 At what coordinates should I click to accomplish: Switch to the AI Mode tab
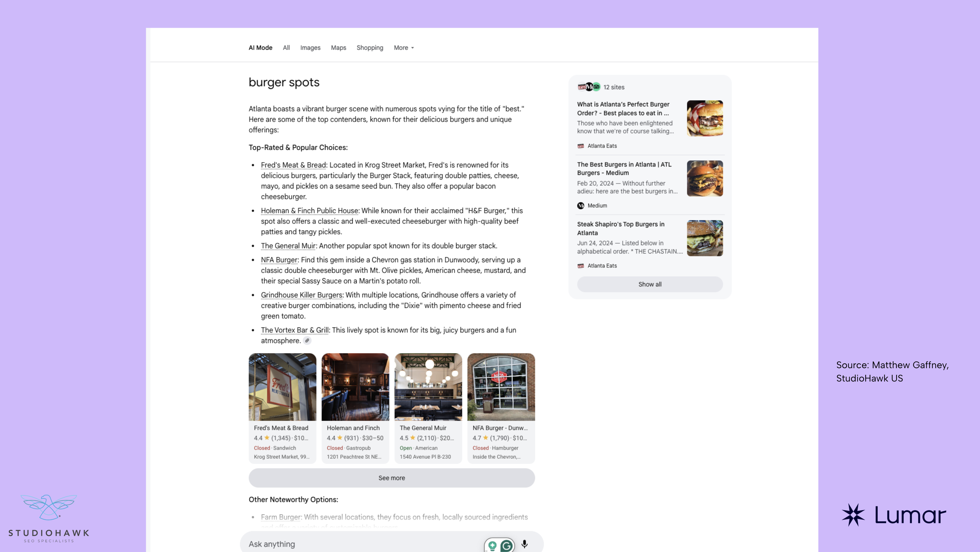[260, 47]
